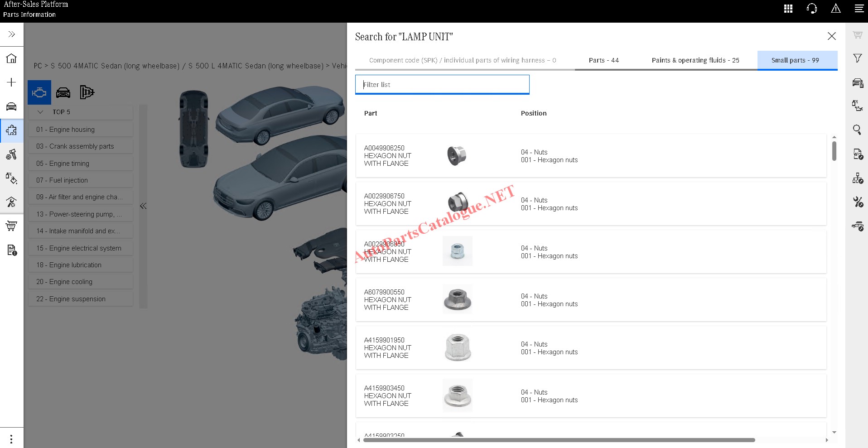Expand the left sidebar with double chevron

(11, 34)
